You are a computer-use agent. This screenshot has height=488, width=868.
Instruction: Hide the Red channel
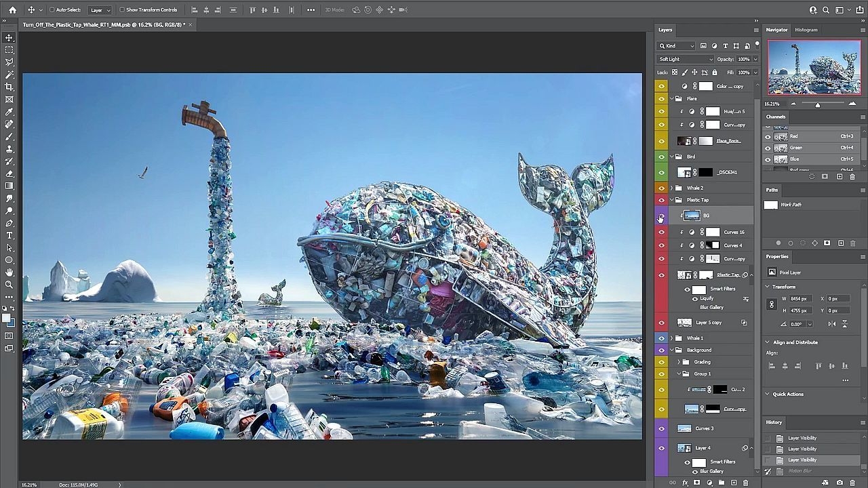pos(768,136)
